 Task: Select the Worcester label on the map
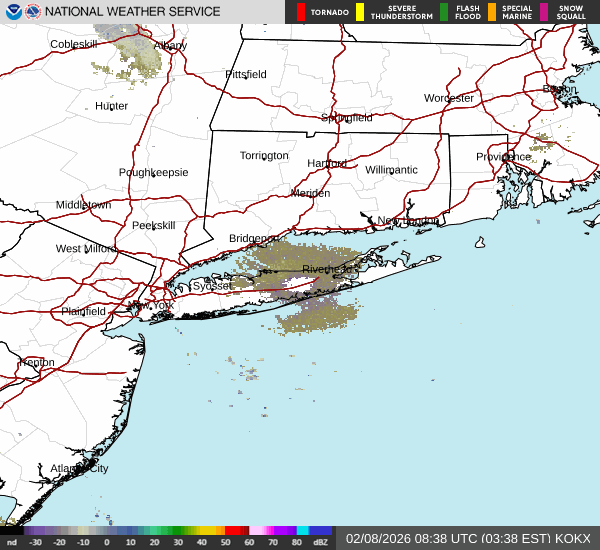(x=448, y=98)
